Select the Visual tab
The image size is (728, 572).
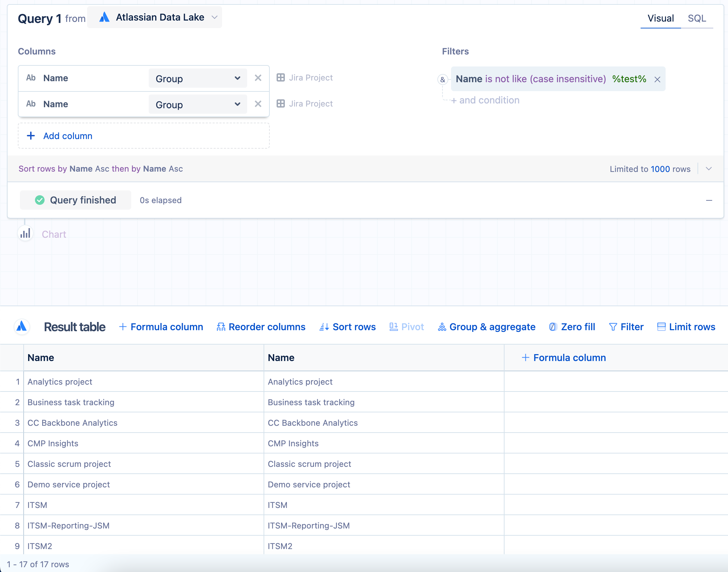(x=660, y=18)
